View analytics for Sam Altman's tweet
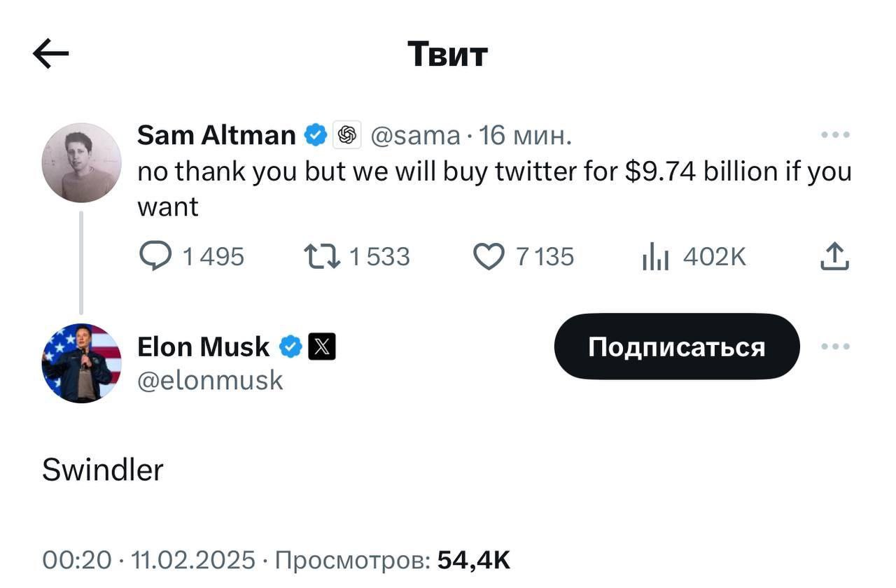Image resolution: width=896 pixels, height=588 pixels. 655,258
